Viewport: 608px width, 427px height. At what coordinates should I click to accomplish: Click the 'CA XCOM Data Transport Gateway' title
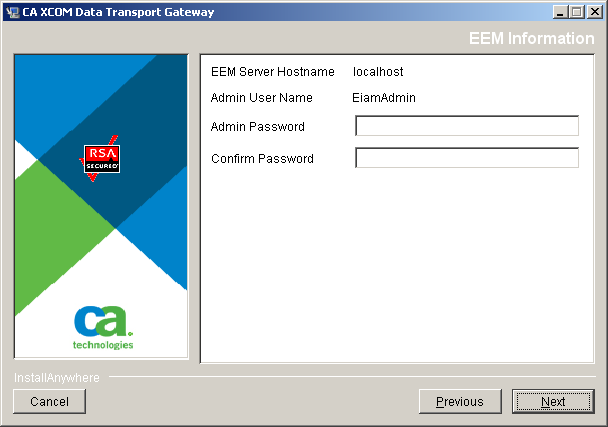[x=118, y=12]
